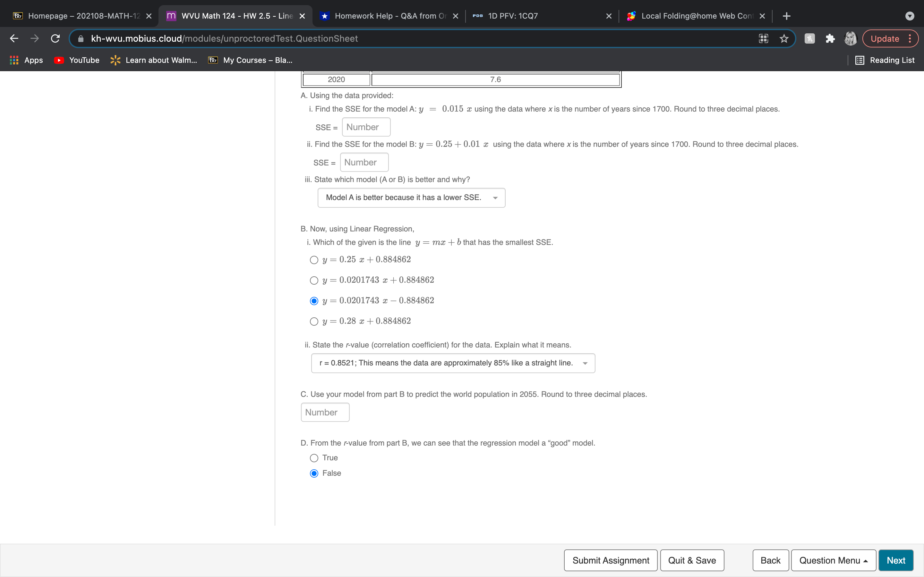Bookmark this page with the star icon
Image resolution: width=924 pixels, height=577 pixels.
(x=784, y=38)
